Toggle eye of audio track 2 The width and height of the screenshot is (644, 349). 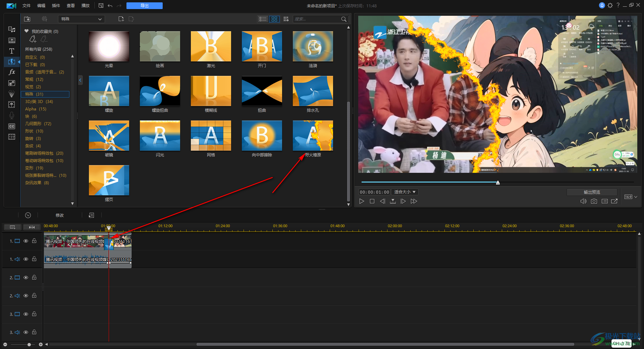(26, 296)
